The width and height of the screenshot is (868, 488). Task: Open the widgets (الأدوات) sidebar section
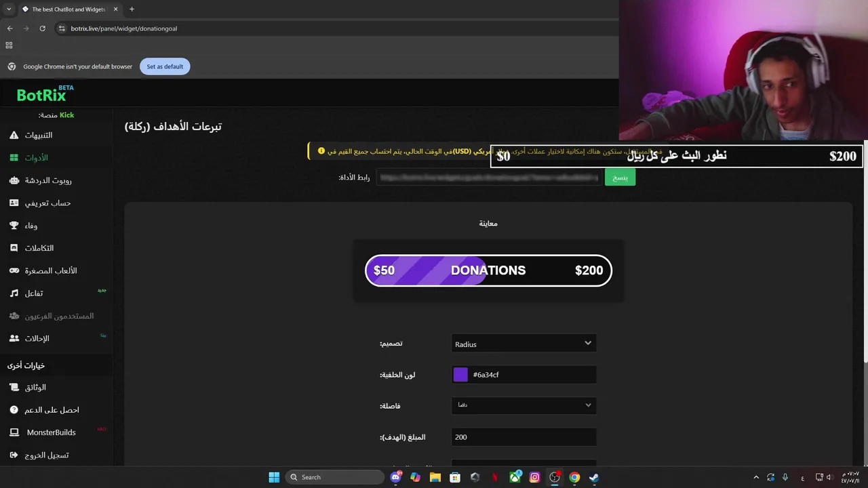[x=56, y=158]
